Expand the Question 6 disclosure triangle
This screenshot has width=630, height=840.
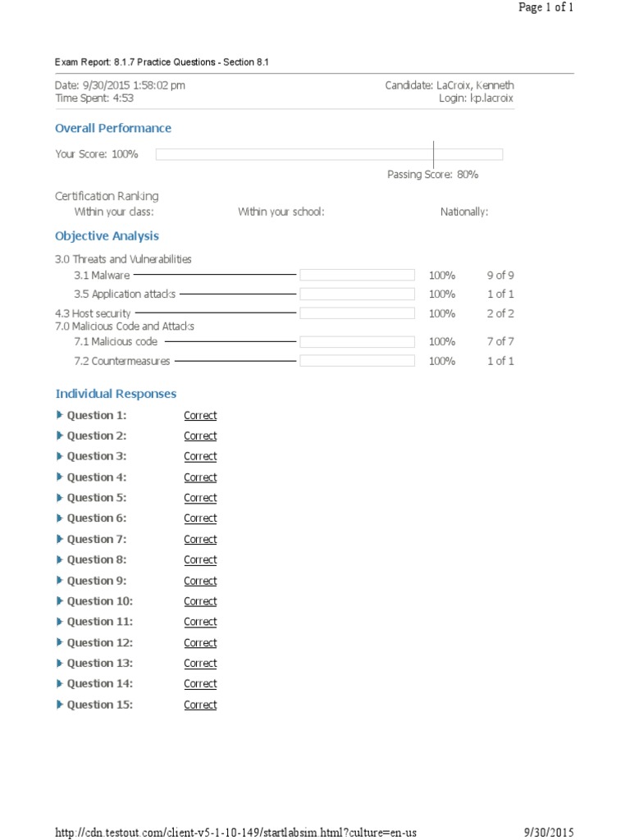click(x=59, y=518)
